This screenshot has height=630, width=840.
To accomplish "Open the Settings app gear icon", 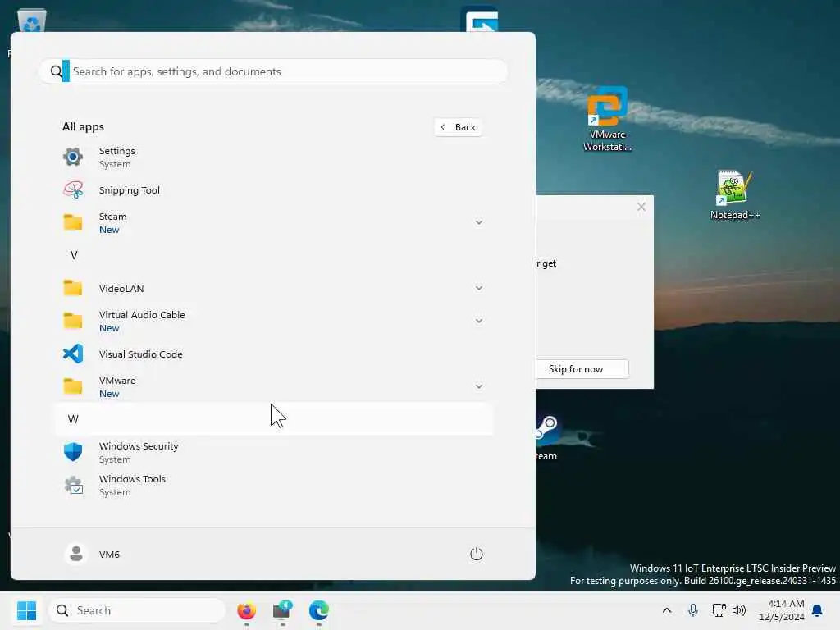I will 73,157.
